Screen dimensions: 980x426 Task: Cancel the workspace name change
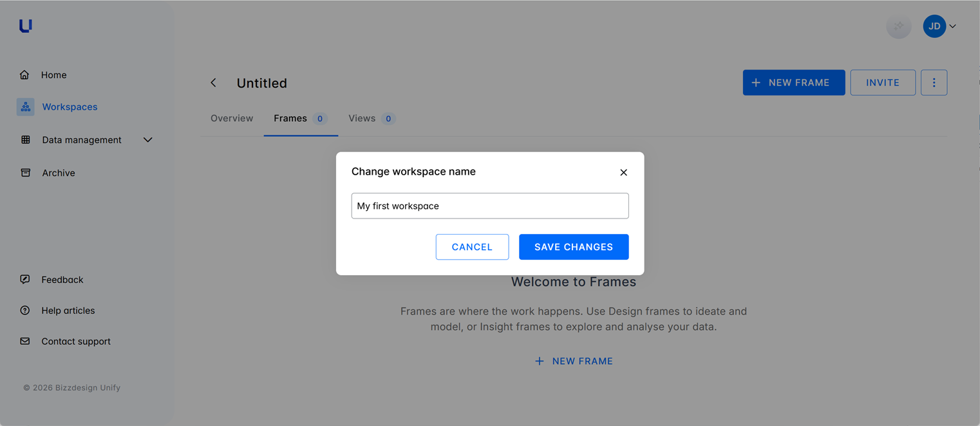click(x=472, y=247)
